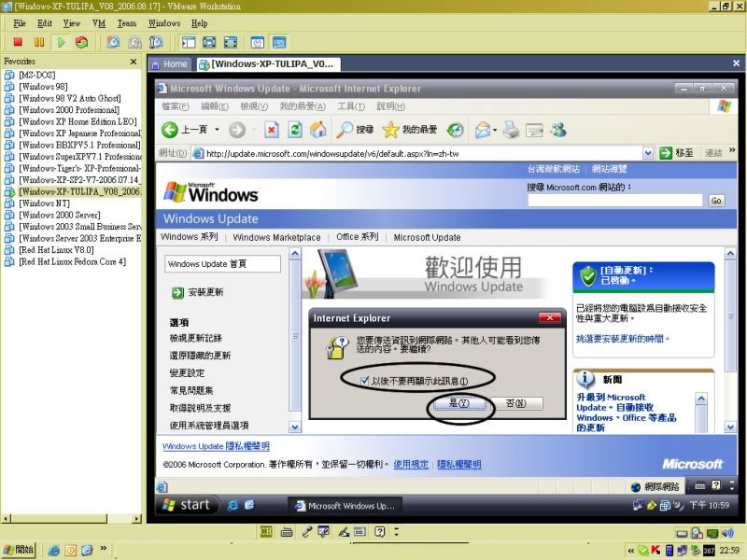
Task: Click the VMware take snapshot icon
Action: (x=113, y=42)
